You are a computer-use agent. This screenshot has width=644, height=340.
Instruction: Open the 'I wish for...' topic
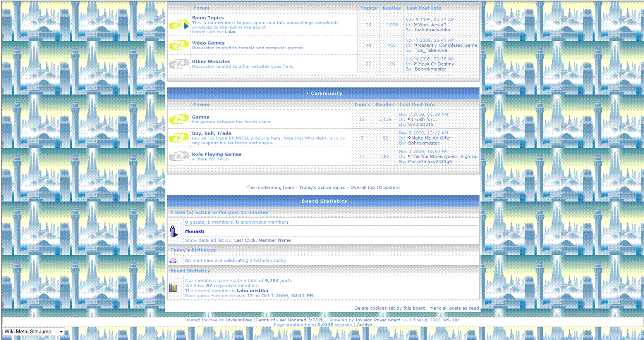[x=424, y=119]
